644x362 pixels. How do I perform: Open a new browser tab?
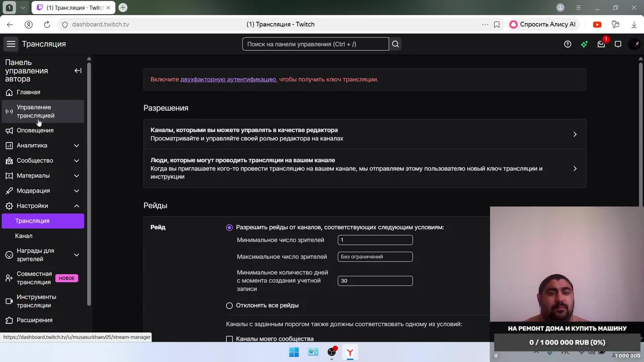tap(123, 8)
